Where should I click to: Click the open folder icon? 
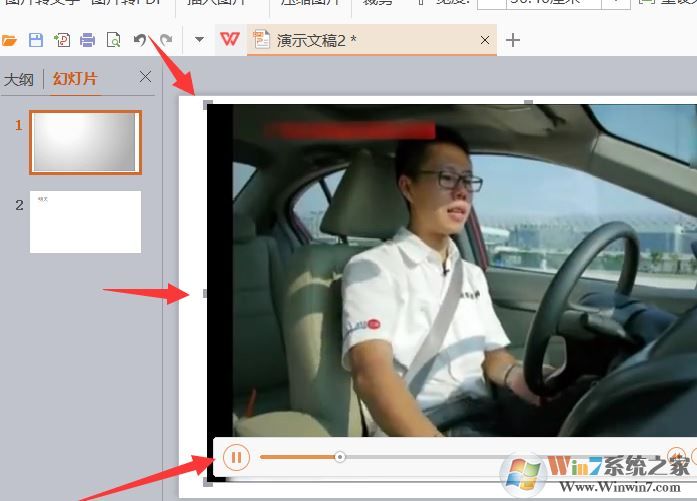coord(10,40)
